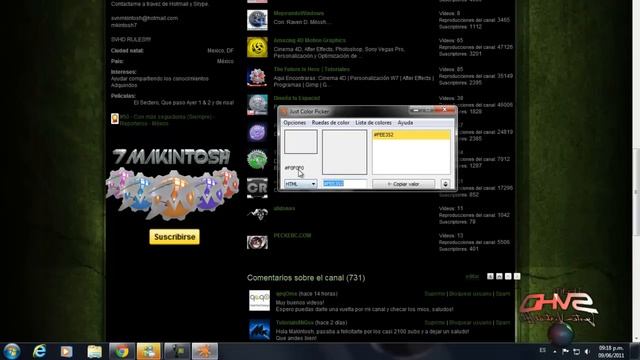Open Windows Media Player from the taskbar
640x360 pixels.
pyautogui.click(x=67, y=351)
